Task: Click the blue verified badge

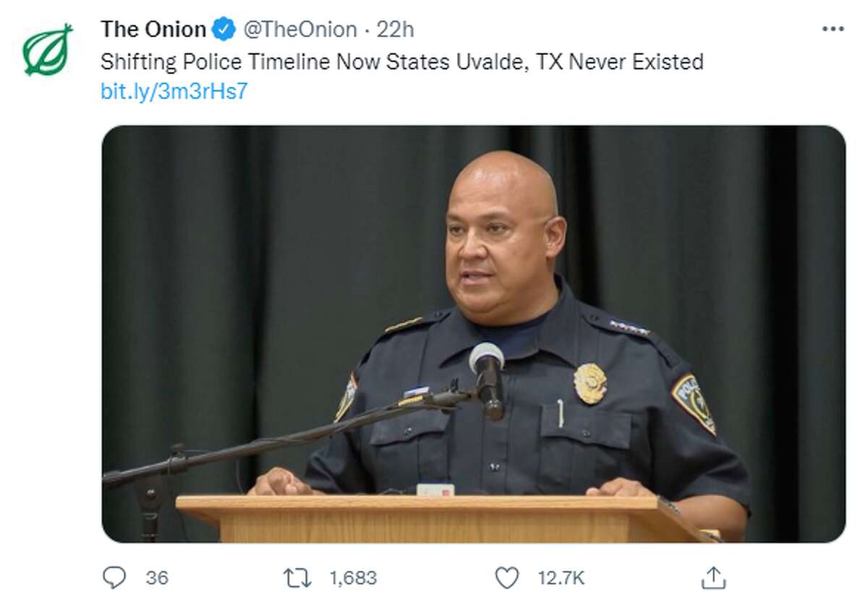Action: point(224,30)
